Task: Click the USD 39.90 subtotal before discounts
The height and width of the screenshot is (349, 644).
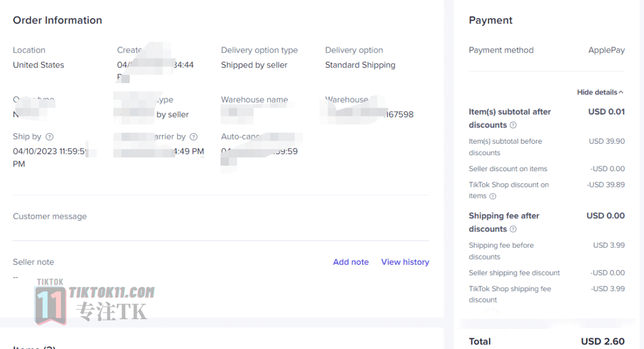Action: [x=606, y=141]
